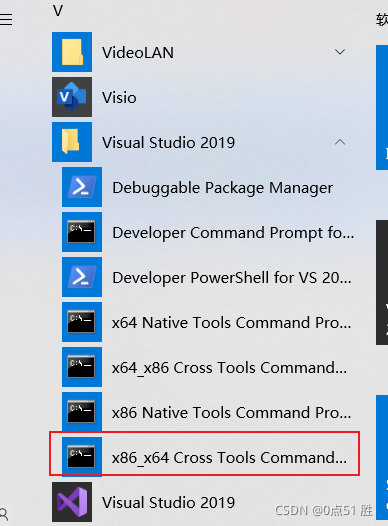Click the x86 Native Tools console icon
Screen dimensions: 388x526
pos(82,412)
